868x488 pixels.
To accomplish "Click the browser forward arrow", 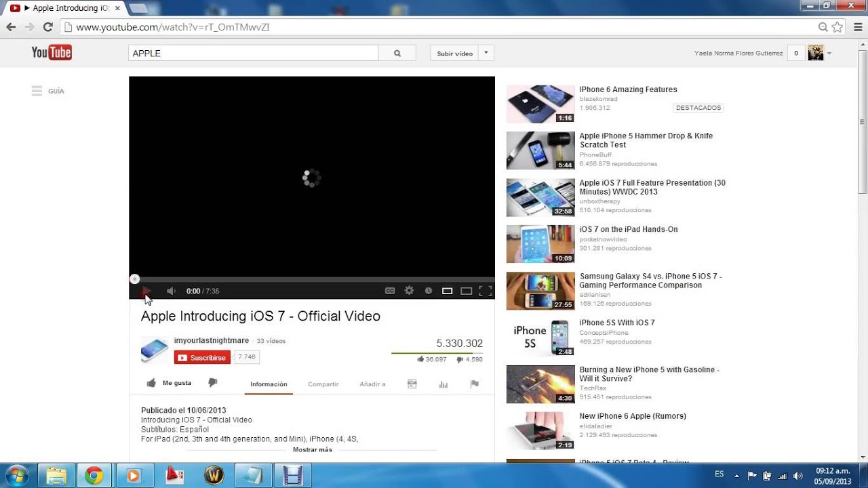I will (x=29, y=27).
